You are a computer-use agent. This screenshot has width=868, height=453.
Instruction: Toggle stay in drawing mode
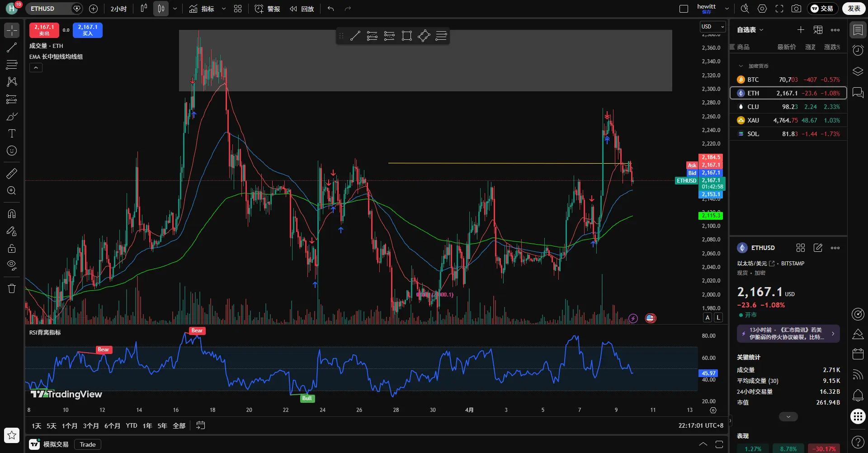click(12, 231)
